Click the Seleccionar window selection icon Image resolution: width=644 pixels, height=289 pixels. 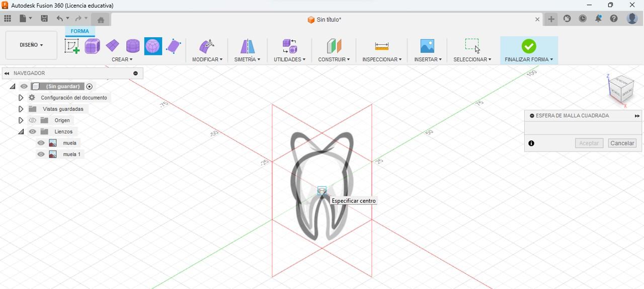tap(472, 45)
